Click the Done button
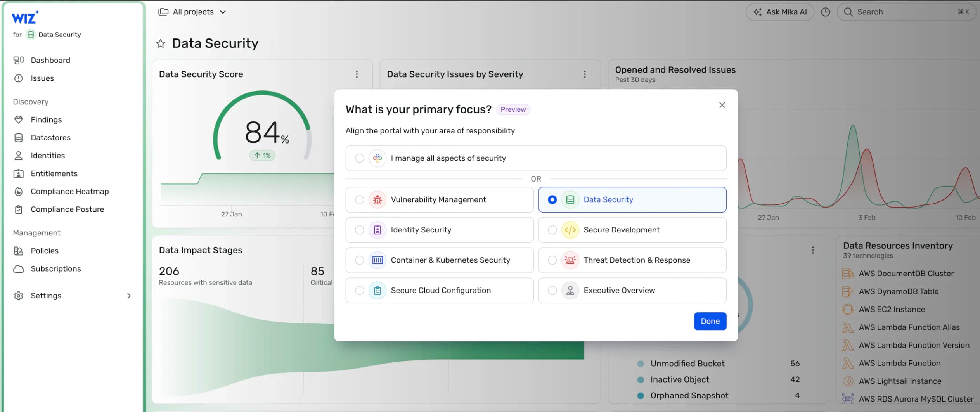 click(x=710, y=321)
